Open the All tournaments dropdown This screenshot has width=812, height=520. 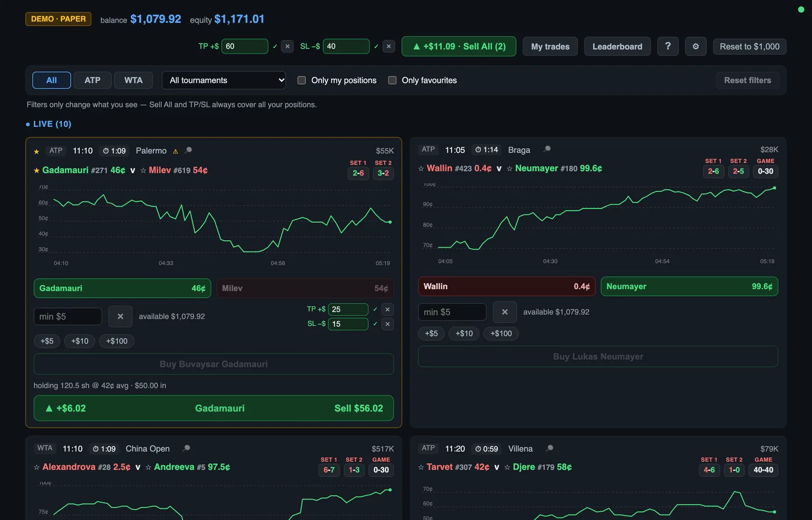pyautogui.click(x=224, y=80)
